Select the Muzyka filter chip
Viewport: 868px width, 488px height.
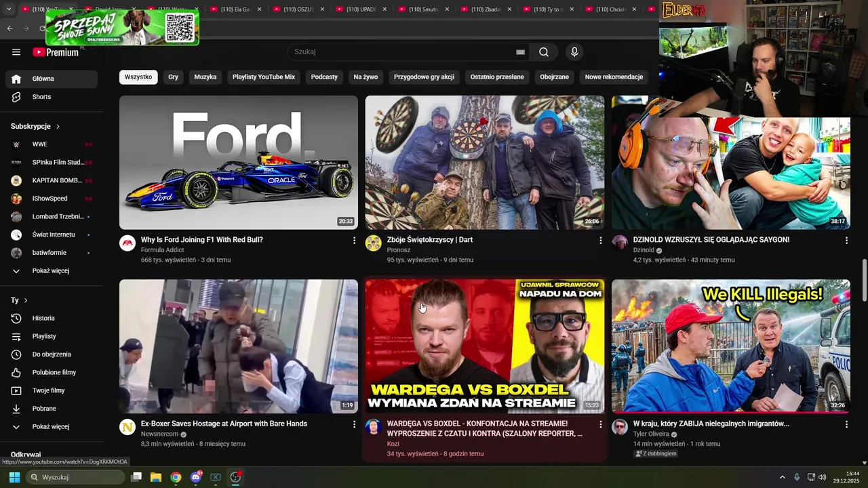tap(205, 77)
